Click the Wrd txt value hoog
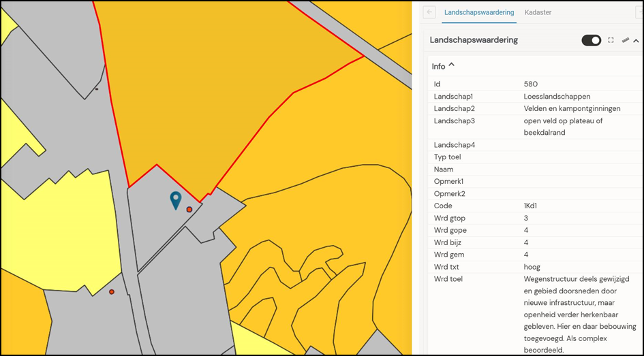Screen dimensions: 644x356 [x=532, y=267]
